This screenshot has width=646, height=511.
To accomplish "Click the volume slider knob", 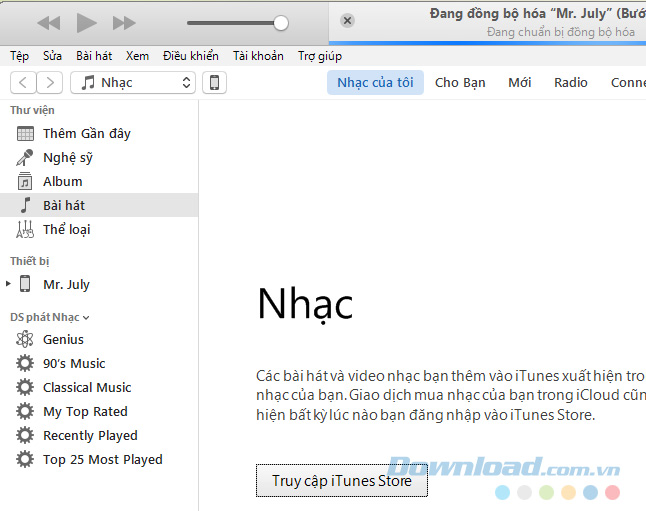I will coord(281,23).
